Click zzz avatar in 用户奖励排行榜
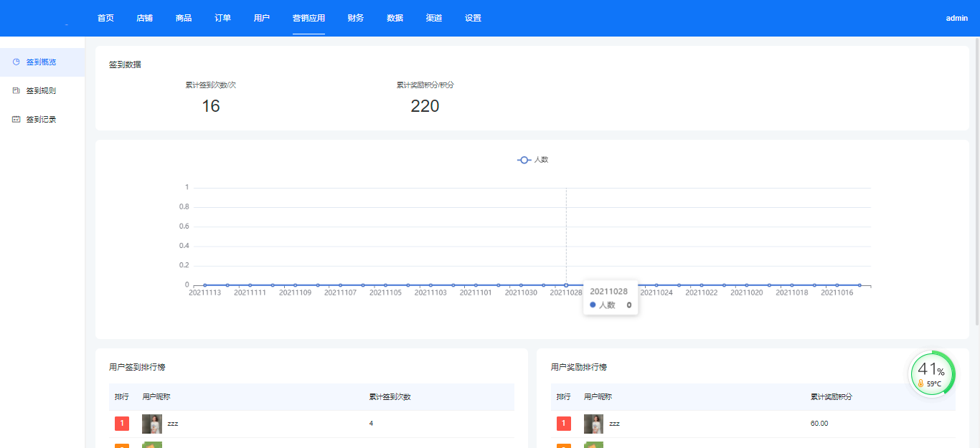This screenshot has width=980, height=448. (x=593, y=424)
